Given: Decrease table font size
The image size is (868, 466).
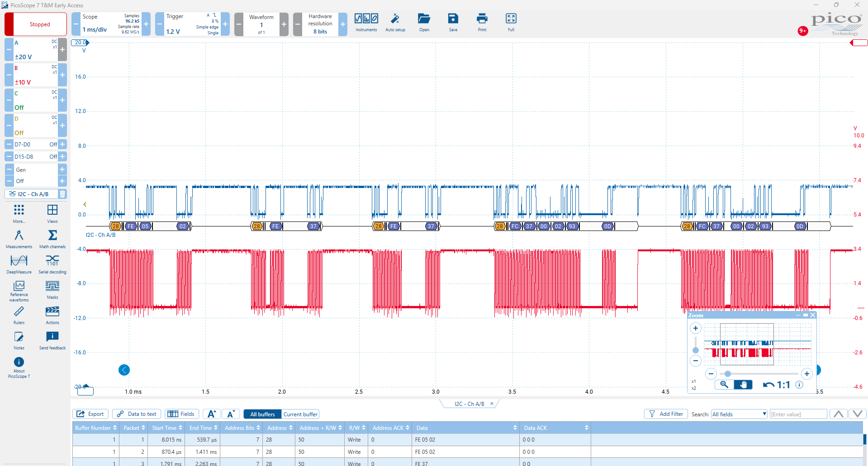Looking at the screenshot, I should pos(231,414).
